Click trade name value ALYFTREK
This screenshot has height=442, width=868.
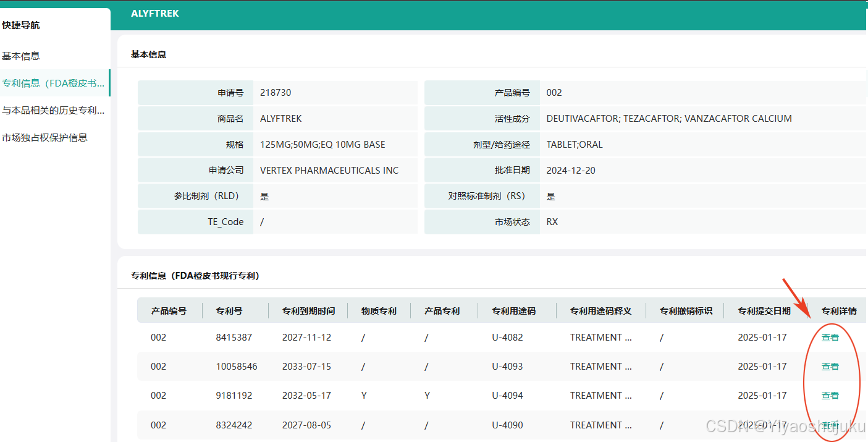pos(281,119)
